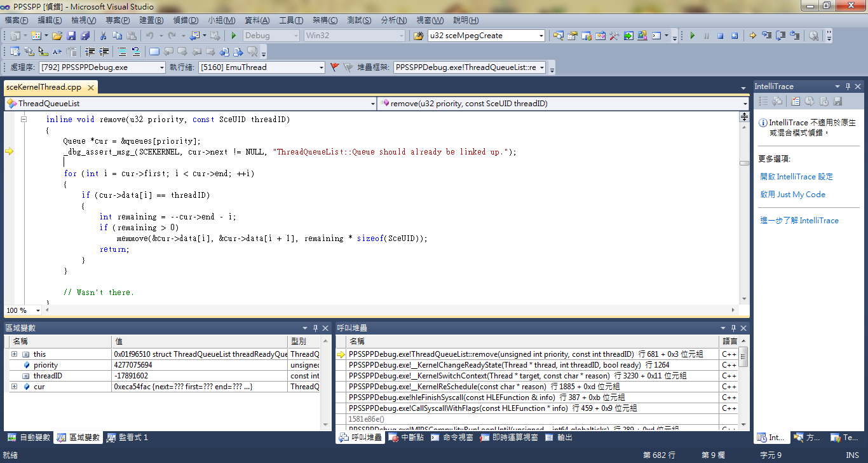Open the 偵錯(D) menu
Image resolution: width=868 pixels, height=463 pixels.
pos(186,20)
